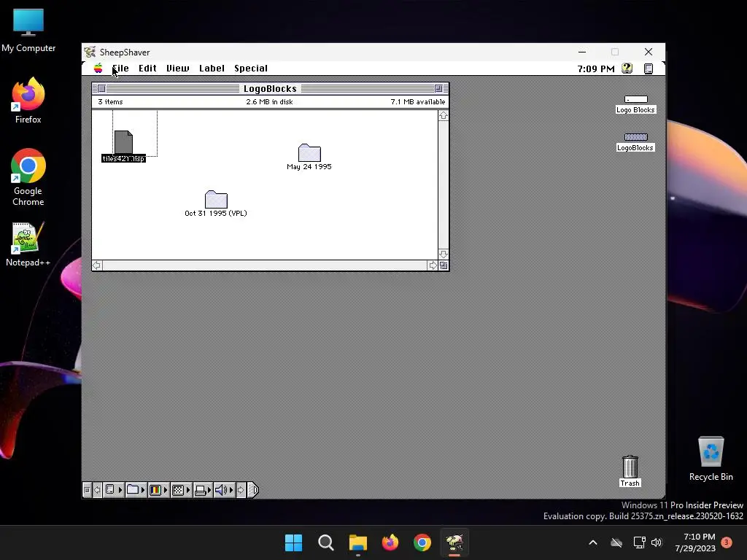This screenshot has width=747, height=560.
Task: Minimize the SheepShaver window
Action: pos(582,52)
